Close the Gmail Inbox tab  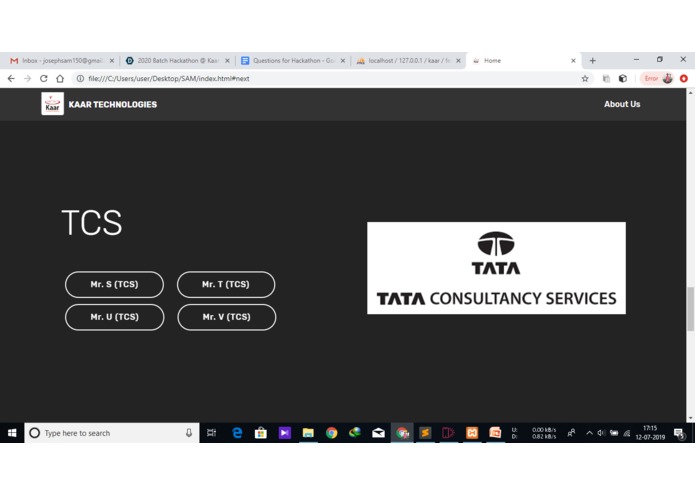112,61
